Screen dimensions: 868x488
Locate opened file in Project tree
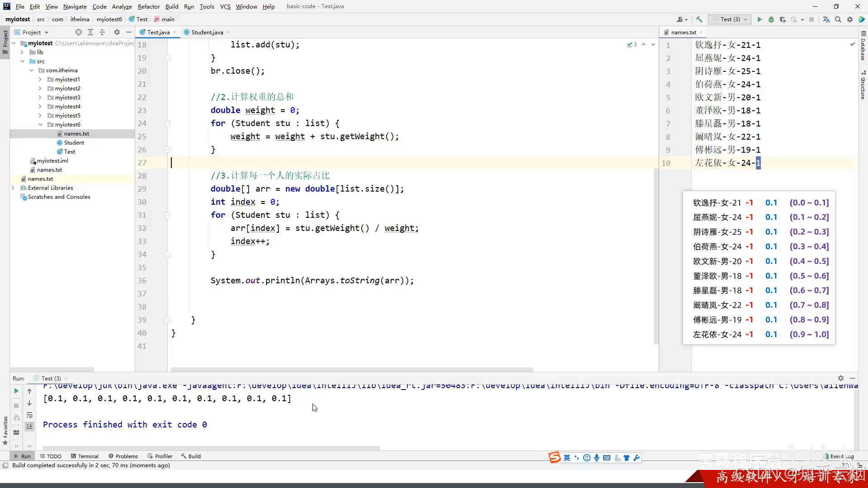click(x=79, y=32)
